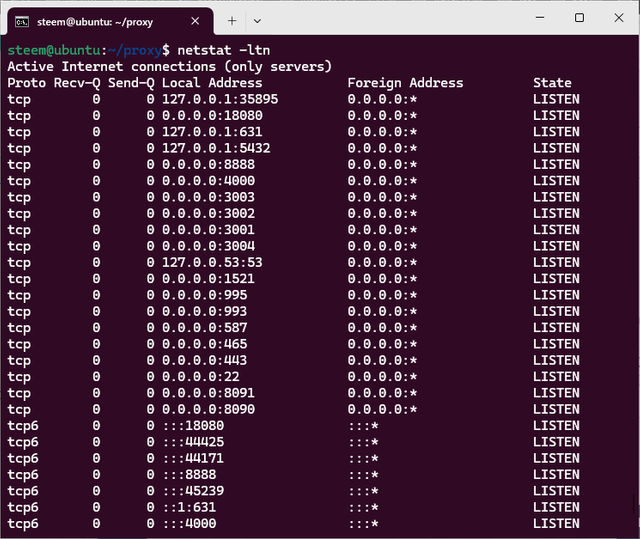Click the State column header

pyautogui.click(x=552, y=83)
